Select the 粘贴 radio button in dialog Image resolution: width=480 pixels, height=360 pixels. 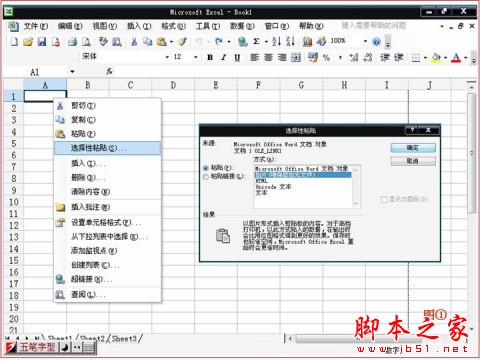click(x=206, y=168)
